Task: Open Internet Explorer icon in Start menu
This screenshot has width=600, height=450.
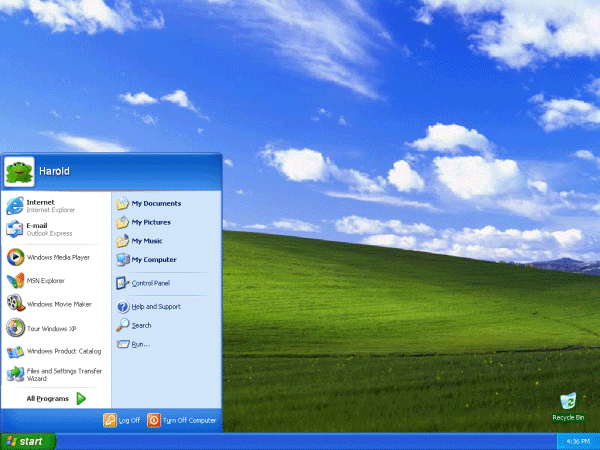Action: (x=15, y=206)
